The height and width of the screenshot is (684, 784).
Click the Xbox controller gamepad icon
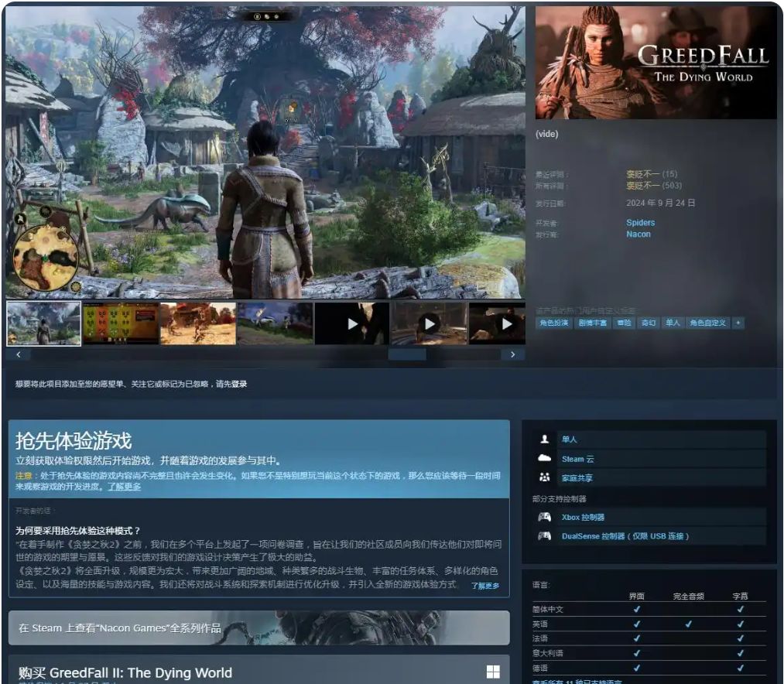click(x=545, y=517)
